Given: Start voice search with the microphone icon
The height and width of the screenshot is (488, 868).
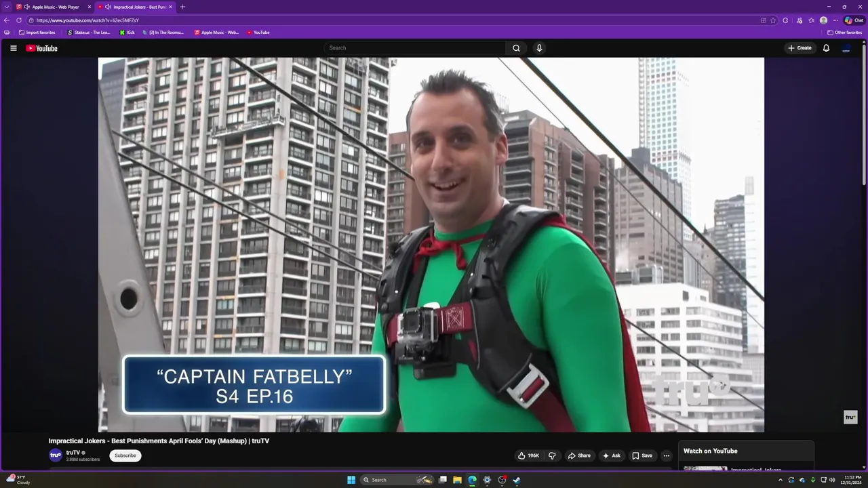Looking at the screenshot, I should tap(539, 48).
